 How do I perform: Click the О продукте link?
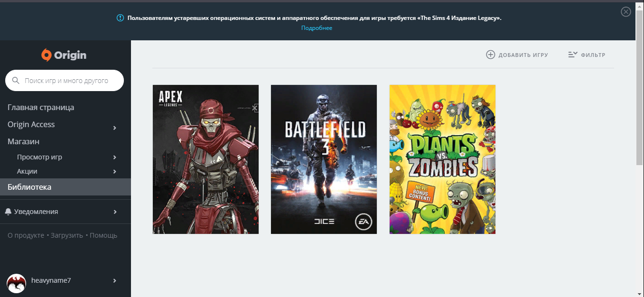pos(26,235)
